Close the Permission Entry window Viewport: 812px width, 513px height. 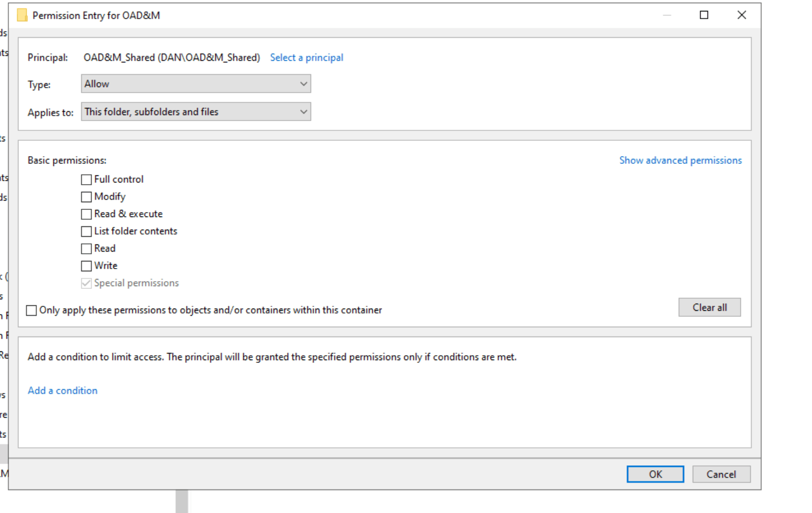(742, 15)
